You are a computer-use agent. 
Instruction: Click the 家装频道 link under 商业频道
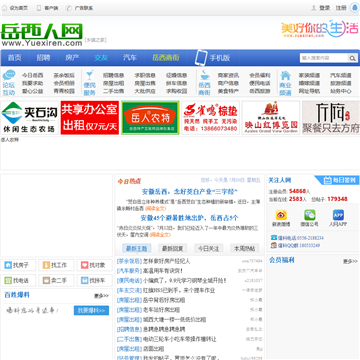(309, 75)
